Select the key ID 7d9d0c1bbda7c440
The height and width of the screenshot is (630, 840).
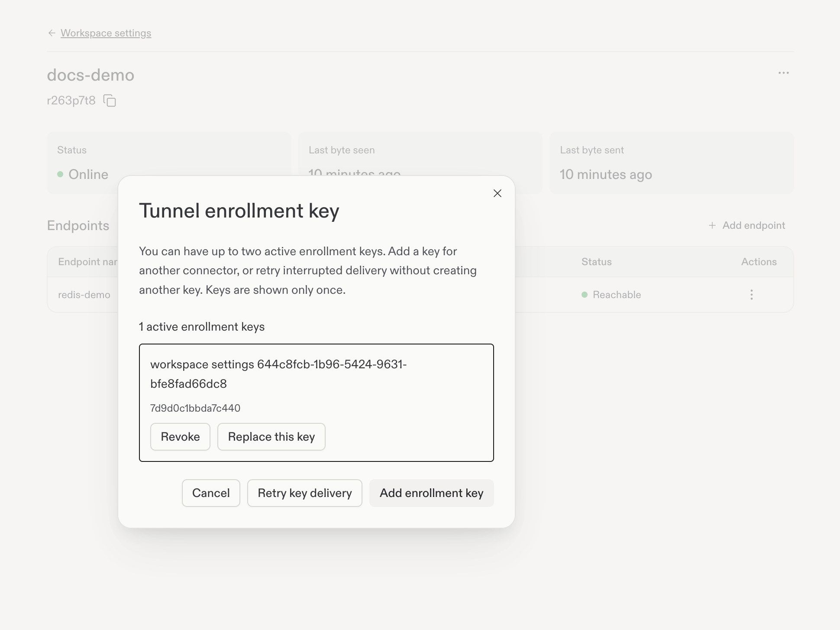[x=195, y=408]
